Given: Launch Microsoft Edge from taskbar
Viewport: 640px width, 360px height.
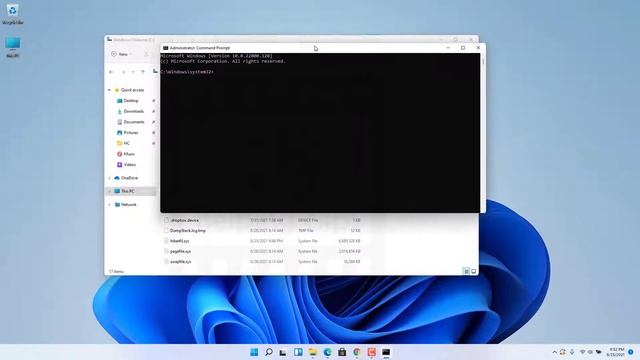Looking at the screenshot, I should pyautogui.click(x=327, y=352).
